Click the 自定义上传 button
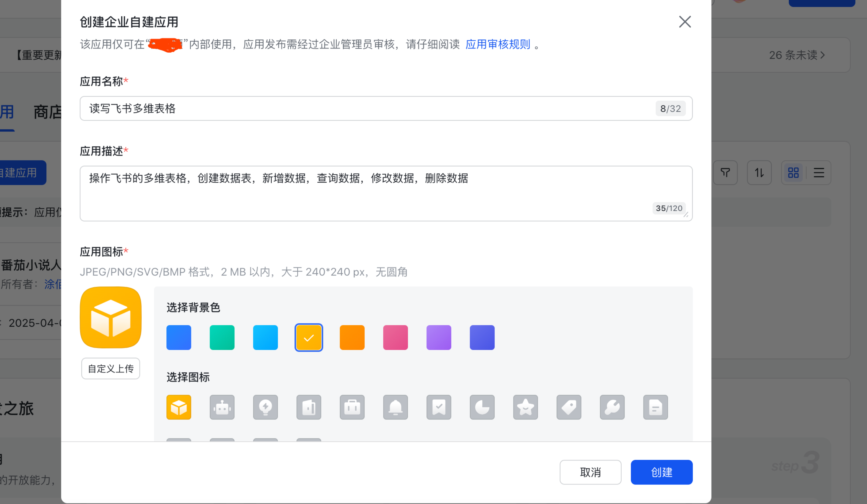 110,368
